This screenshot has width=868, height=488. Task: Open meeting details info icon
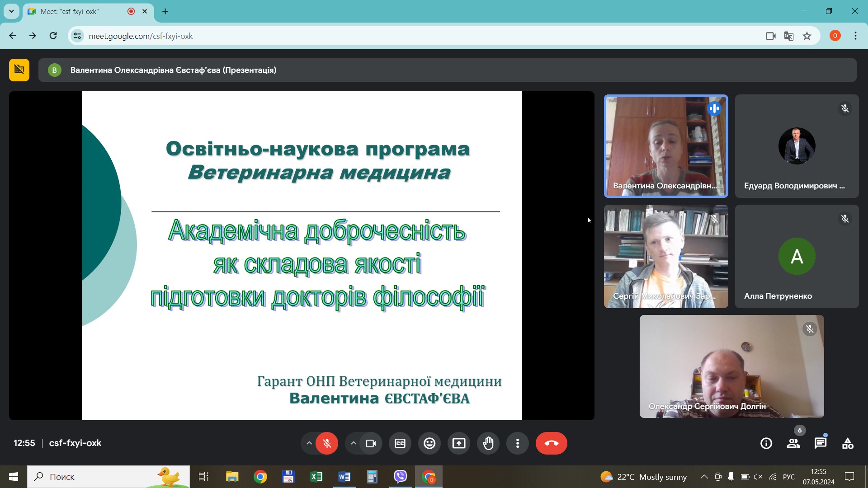tap(766, 443)
